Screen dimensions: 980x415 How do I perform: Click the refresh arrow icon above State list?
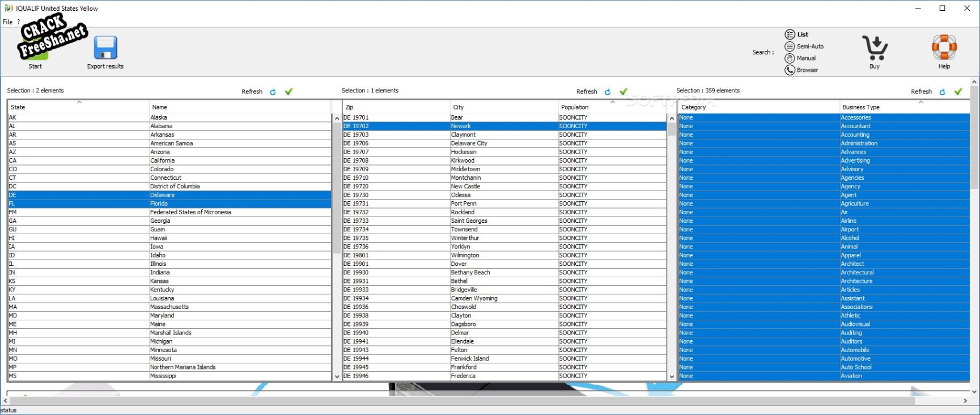pyautogui.click(x=273, y=92)
